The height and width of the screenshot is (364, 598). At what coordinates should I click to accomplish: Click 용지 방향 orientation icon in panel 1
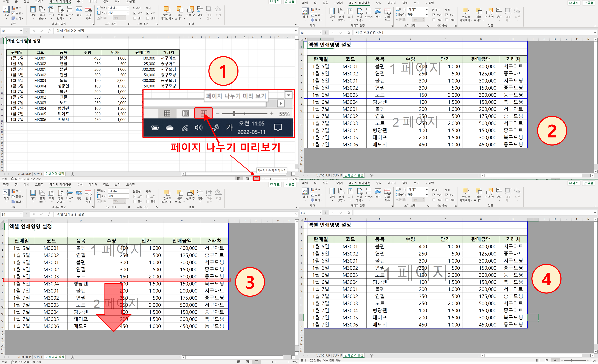tap(42, 13)
